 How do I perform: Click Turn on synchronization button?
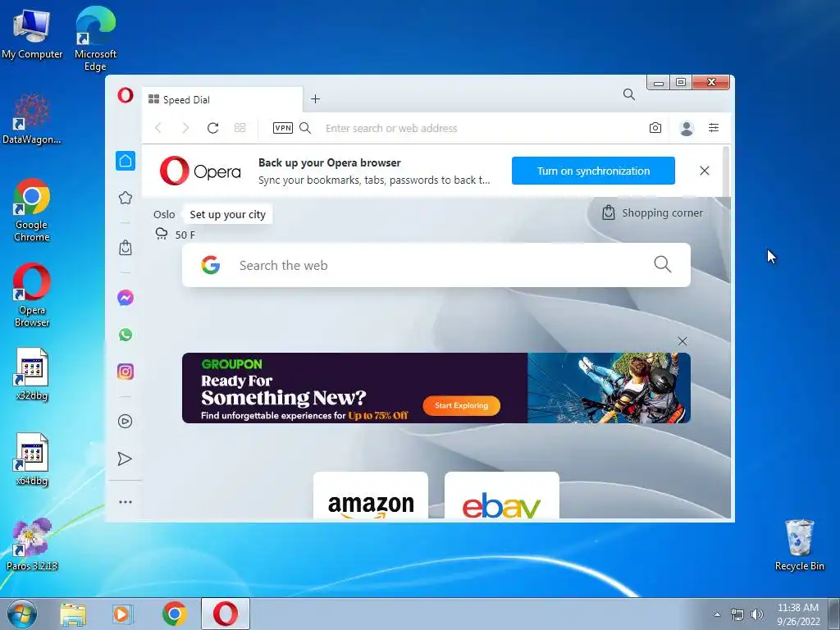[593, 171]
